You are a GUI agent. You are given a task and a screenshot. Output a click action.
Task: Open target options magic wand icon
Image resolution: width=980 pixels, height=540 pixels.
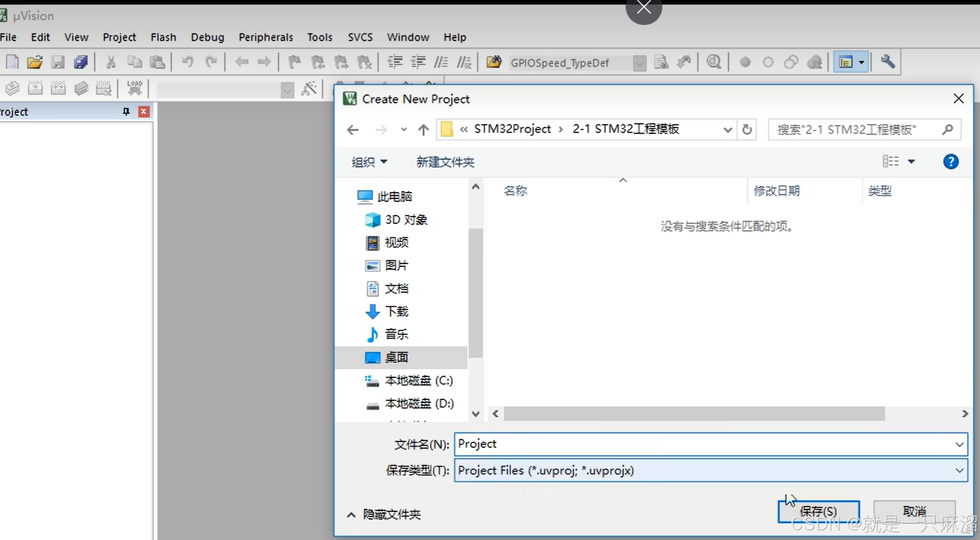309,88
